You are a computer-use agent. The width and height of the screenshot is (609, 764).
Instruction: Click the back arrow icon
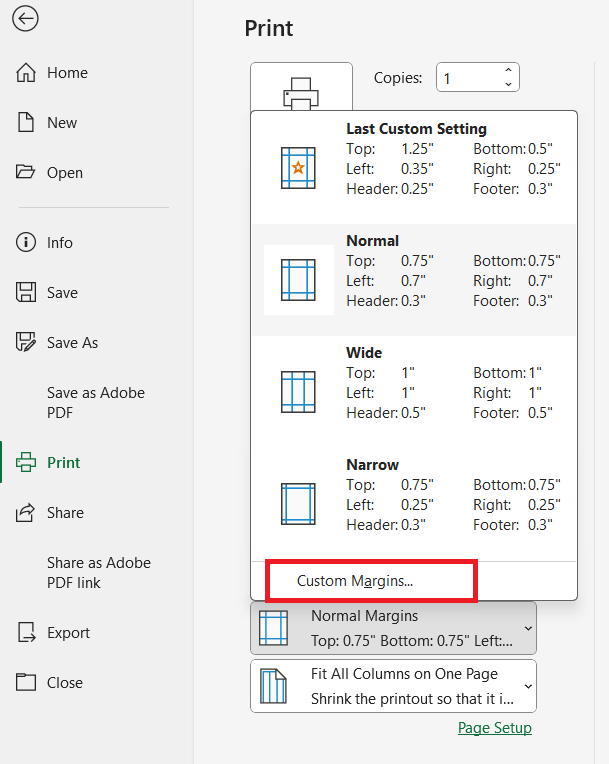click(25, 19)
